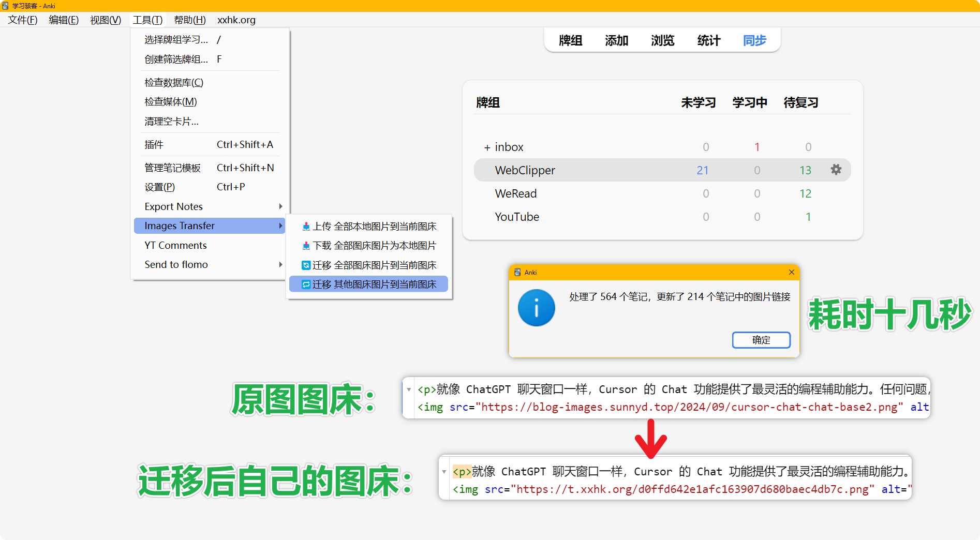Screen dimensions: 980x540
Task: Click the 同步 sync link
Action: pyautogui.click(x=754, y=40)
